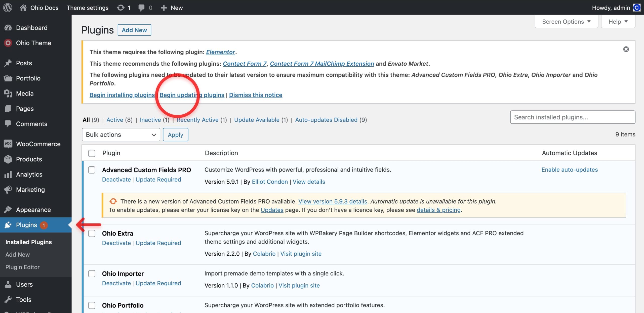Image resolution: width=644 pixels, height=313 pixels.
Task: Open the Bulk actions dropdown
Action: pyautogui.click(x=121, y=135)
